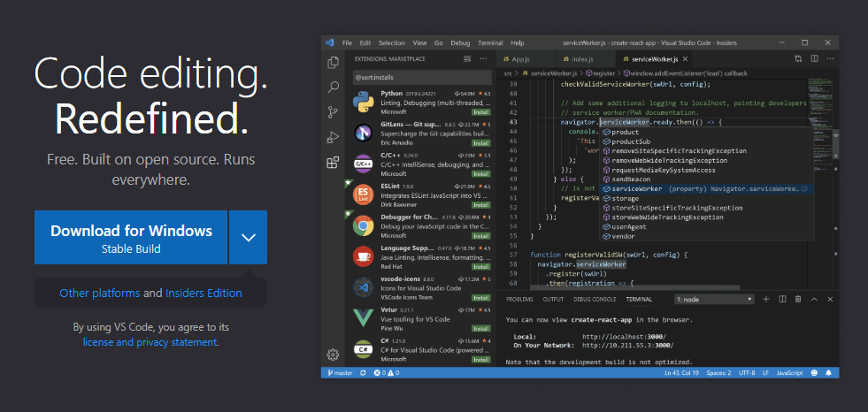Click the GitLens extension icon
This screenshot has height=412, width=868.
pos(363,133)
